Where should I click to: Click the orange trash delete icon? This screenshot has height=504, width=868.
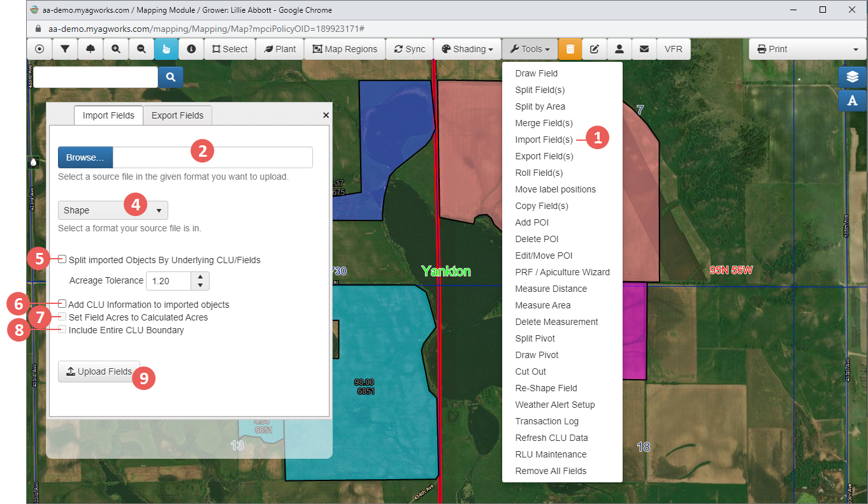(570, 49)
